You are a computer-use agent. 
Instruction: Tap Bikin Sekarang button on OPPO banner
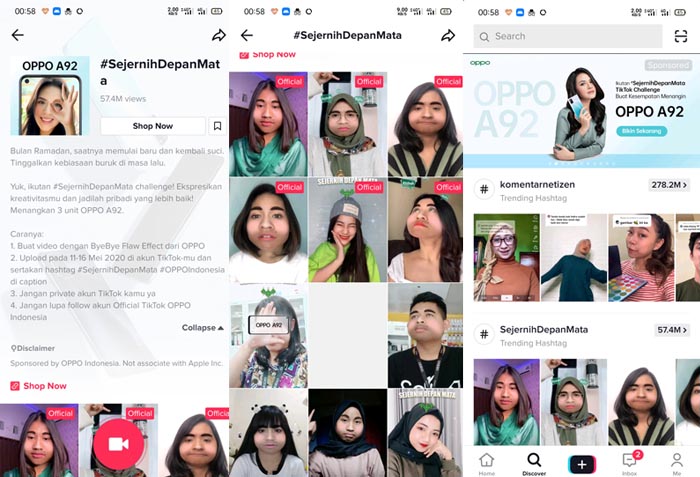click(642, 131)
